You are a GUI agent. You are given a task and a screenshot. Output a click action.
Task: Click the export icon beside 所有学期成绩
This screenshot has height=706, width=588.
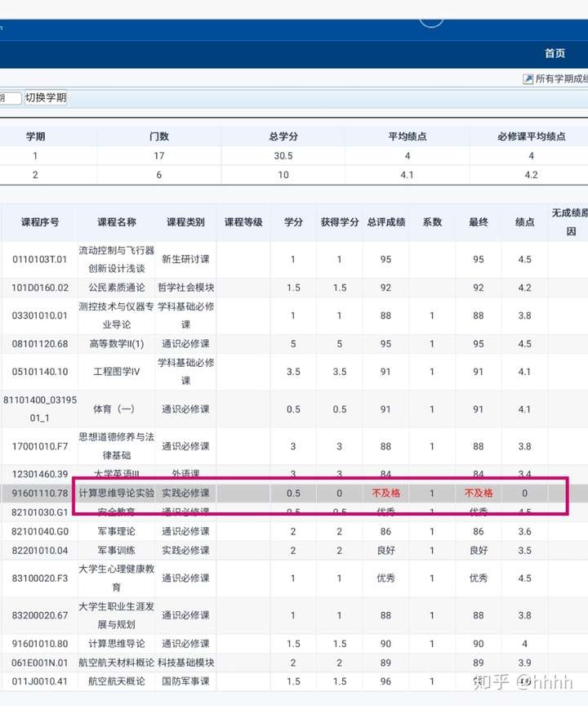[x=528, y=79]
